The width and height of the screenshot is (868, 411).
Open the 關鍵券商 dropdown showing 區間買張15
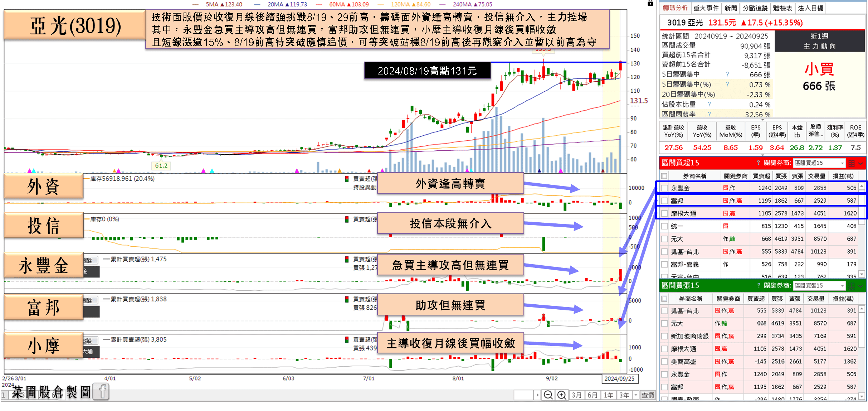[819, 285]
